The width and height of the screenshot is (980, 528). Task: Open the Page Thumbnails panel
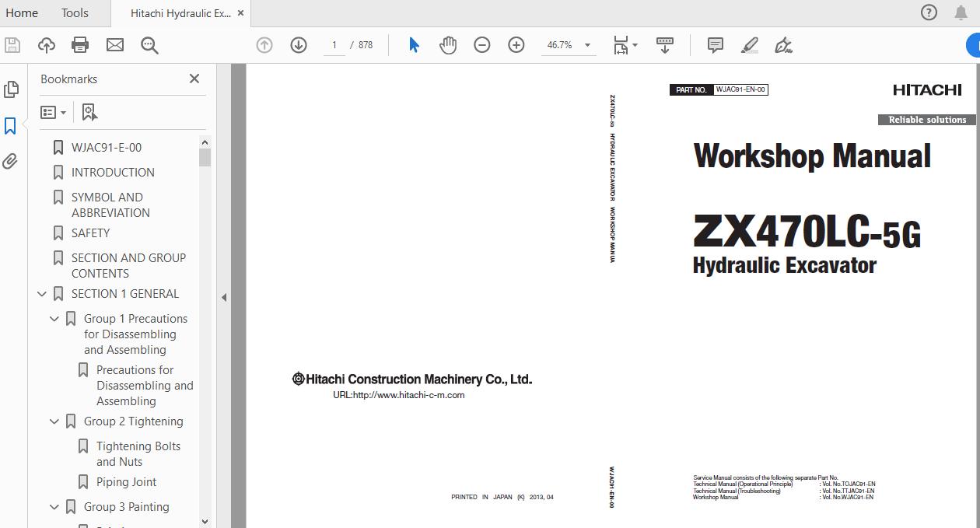11,89
